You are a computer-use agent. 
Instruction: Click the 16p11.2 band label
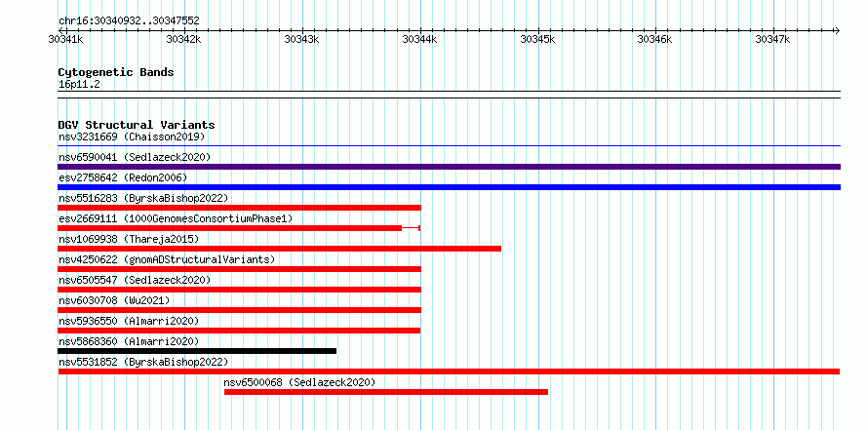click(x=79, y=85)
